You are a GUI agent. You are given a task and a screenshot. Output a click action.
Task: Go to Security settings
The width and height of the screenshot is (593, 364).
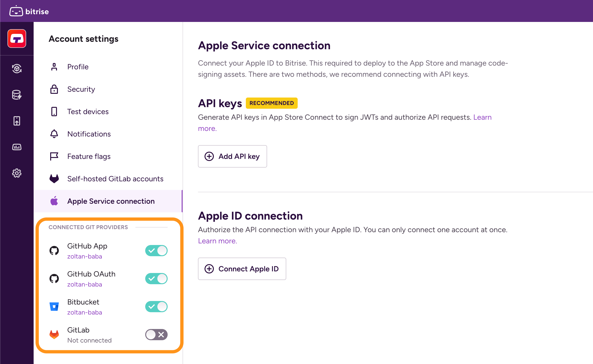(x=108, y=89)
